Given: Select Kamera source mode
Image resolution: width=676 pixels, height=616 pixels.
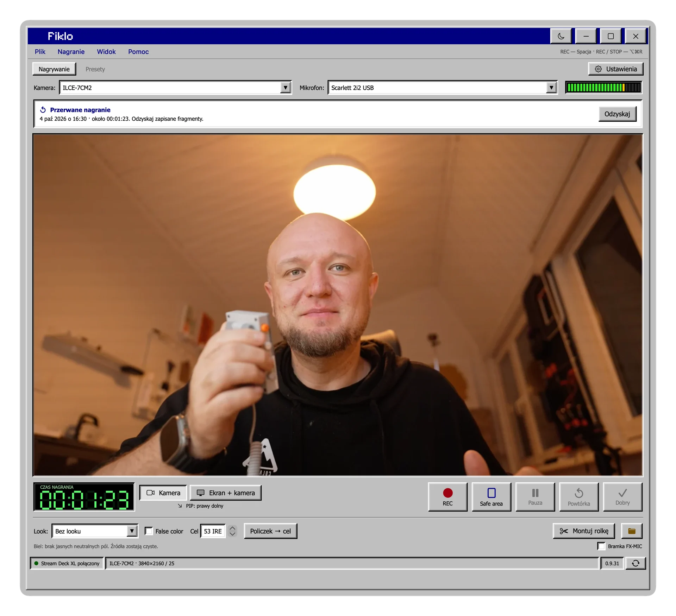Looking at the screenshot, I should [163, 493].
